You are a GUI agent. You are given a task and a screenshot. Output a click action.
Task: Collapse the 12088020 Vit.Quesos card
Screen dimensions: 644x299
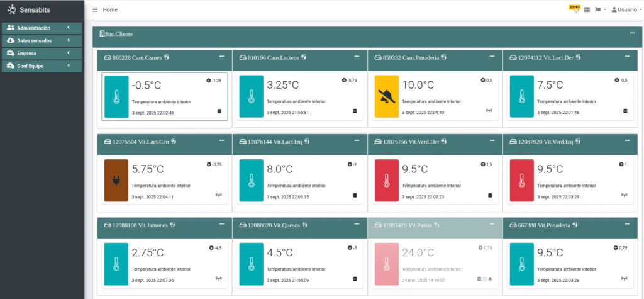[x=355, y=224]
